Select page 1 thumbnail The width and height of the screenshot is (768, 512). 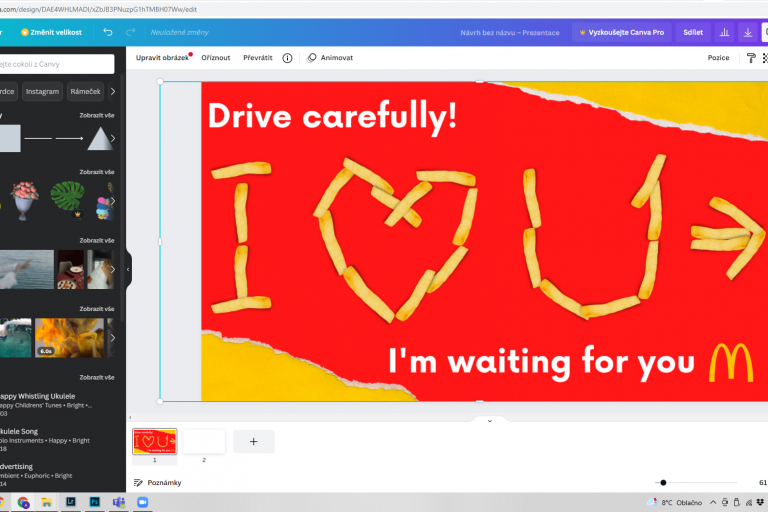[x=155, y=441]
